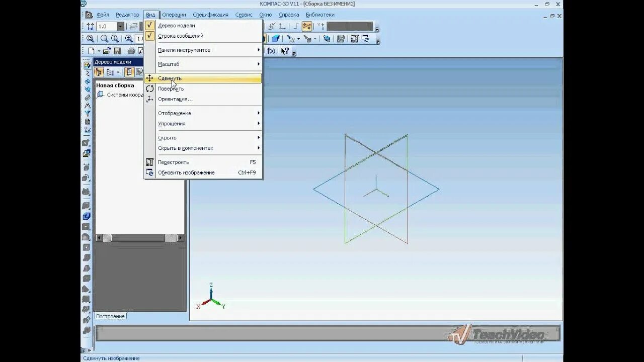
Task: Open the Справка menu
Action: coord(289,15)
